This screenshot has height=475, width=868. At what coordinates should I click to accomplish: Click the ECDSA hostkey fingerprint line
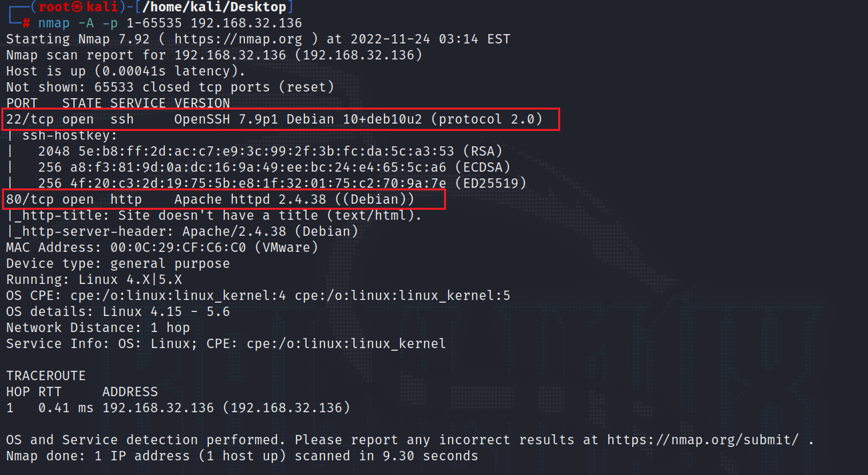click(274, 168)
